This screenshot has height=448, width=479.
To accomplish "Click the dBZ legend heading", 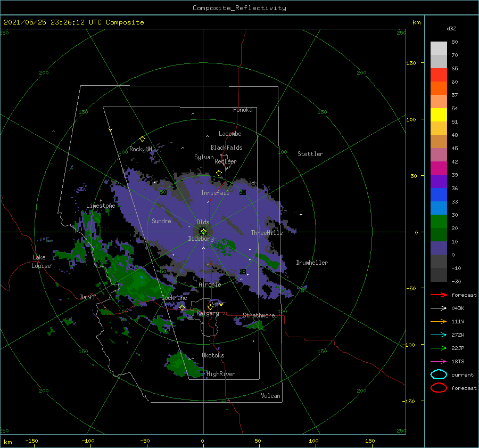I will (x=451, y=28).
